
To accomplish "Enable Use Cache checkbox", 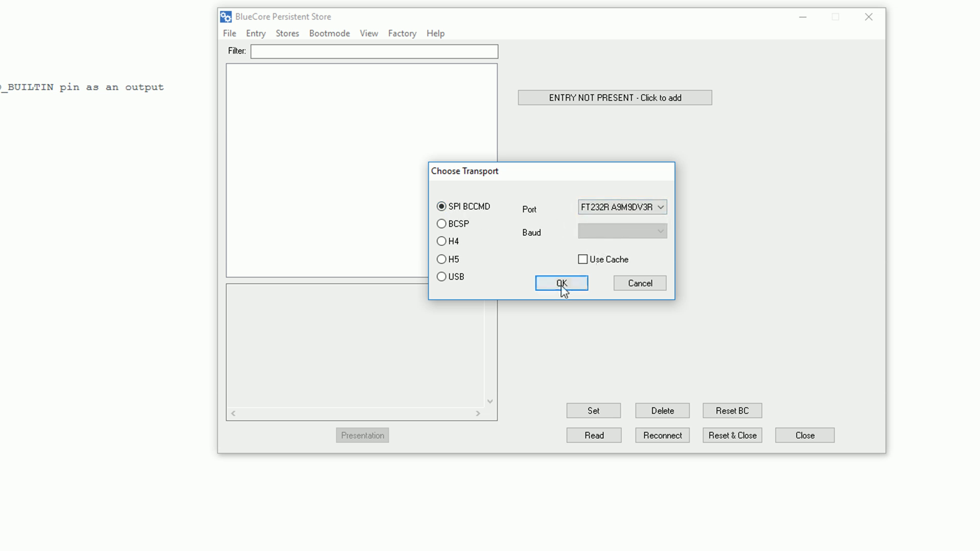I will [581, 259].
